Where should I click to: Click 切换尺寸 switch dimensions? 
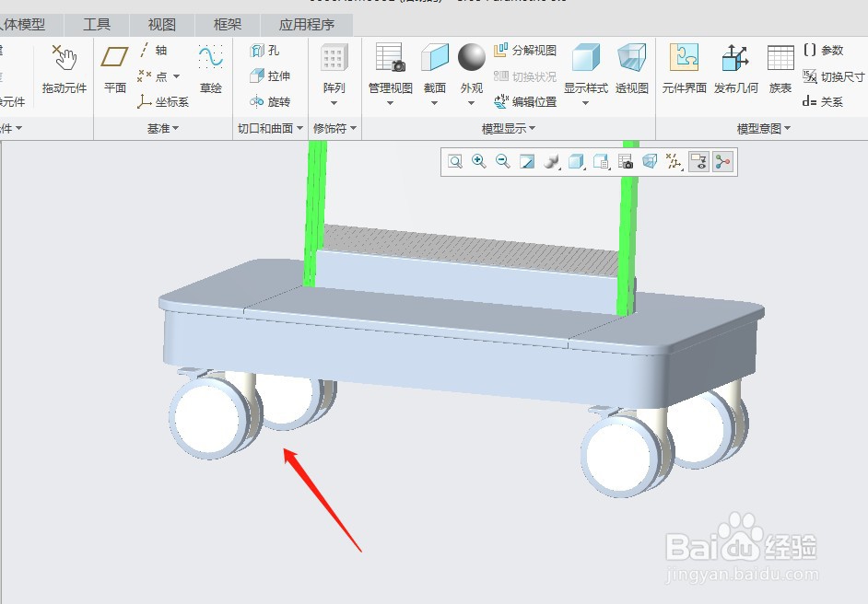click(x=833, y=76)
